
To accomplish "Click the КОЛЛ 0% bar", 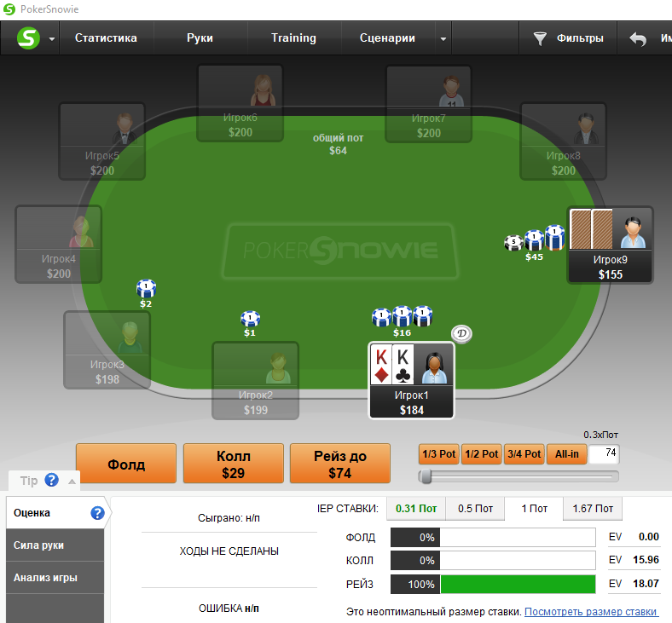I will [493, 561].
